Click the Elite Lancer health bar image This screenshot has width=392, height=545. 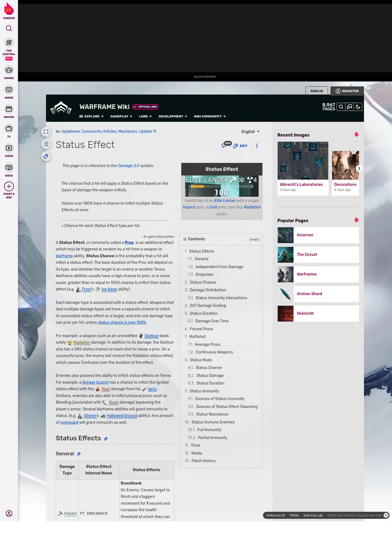click(x=222, y=186)
